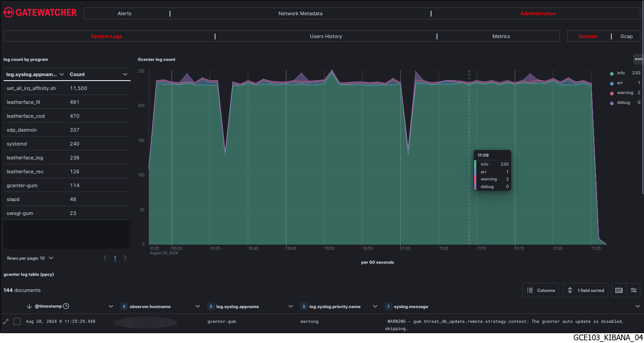Switch to the Administration tab
The width and height of the screenshot is (644, 343).
click(538, 13)
